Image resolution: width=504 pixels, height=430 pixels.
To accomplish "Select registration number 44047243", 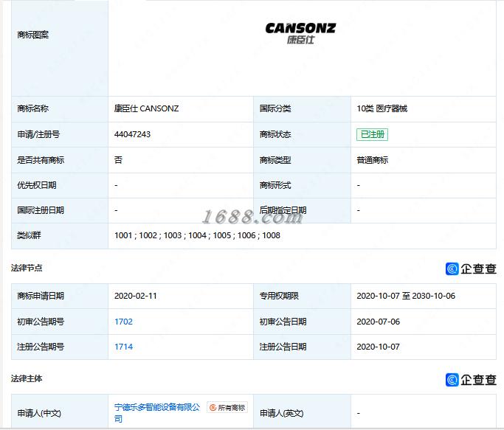I will pos(132,134).
